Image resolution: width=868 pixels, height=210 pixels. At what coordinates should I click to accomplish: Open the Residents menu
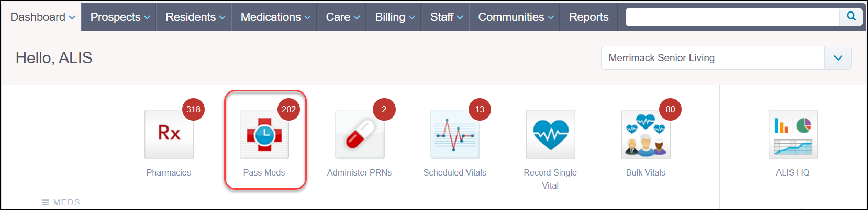pos(195,17)
